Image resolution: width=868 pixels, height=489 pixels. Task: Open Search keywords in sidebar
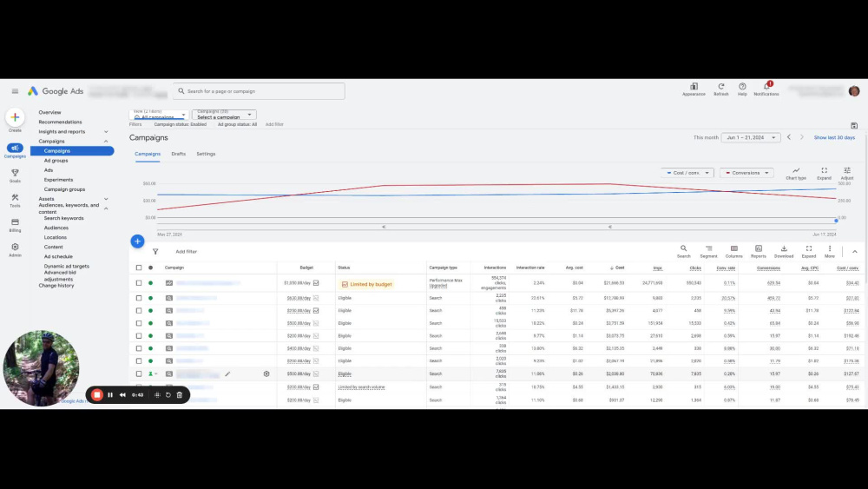tap(63, 218)
